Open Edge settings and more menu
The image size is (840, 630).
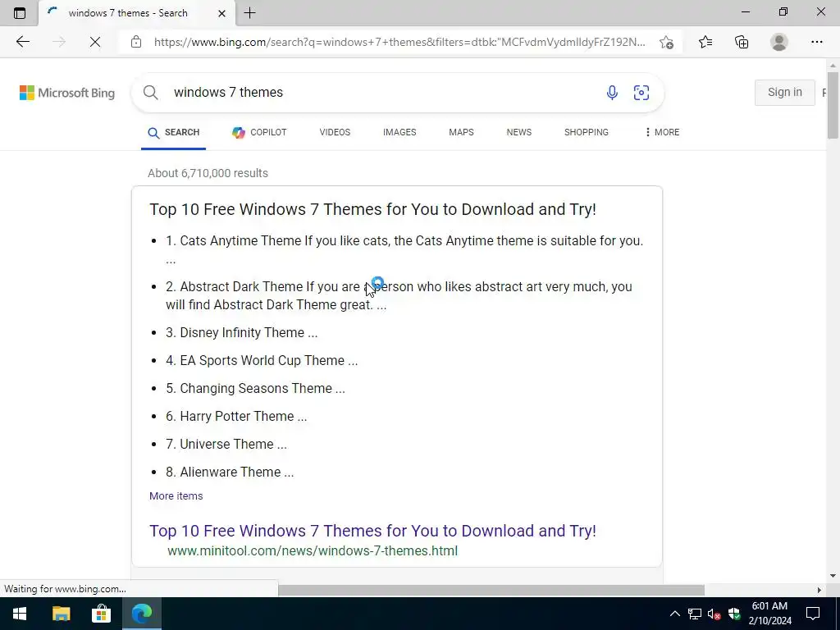(816, 42)
